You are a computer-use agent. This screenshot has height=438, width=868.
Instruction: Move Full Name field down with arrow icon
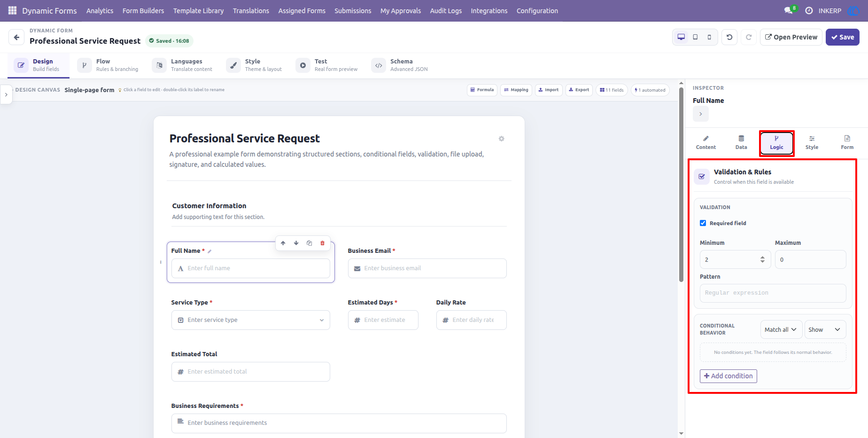[296, 243]
